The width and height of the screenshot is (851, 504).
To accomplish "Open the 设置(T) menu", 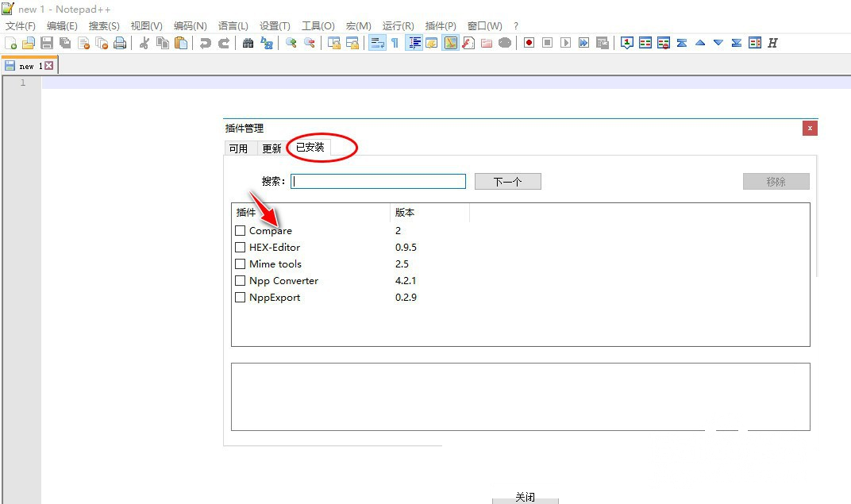I will [x=275, y=26].
